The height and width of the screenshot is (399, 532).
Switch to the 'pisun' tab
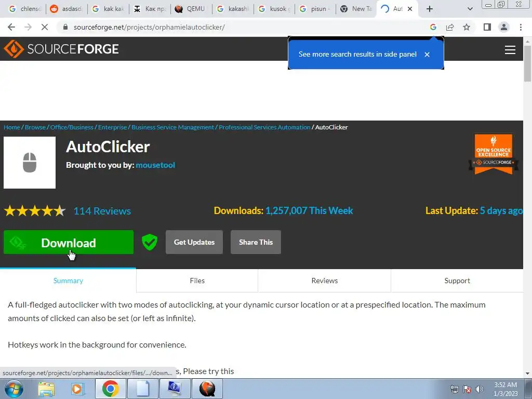(x=316, y=9)
